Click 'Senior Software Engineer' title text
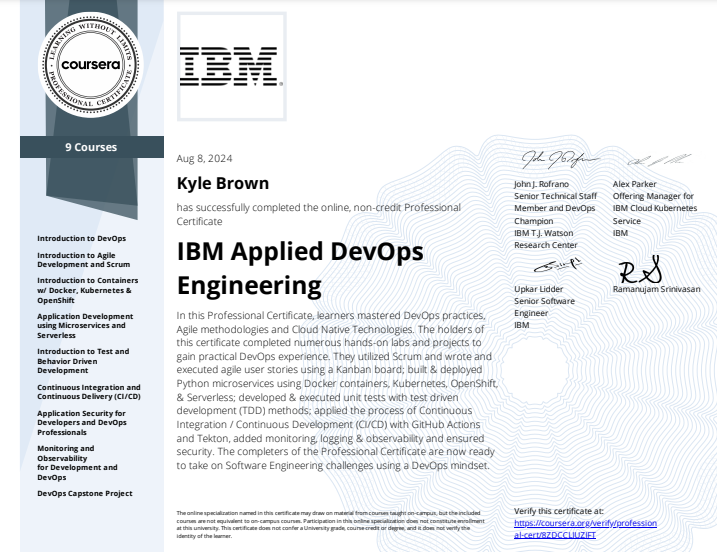The width and height of the screenshot is (717, 552). 544,307
